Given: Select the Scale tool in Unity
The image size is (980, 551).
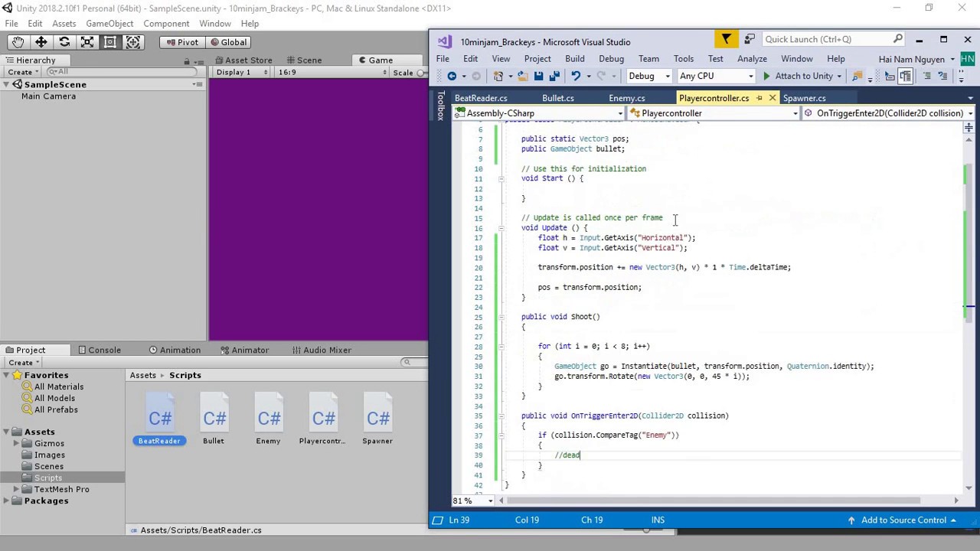Looking at the screenshot, I should (87, 42).
